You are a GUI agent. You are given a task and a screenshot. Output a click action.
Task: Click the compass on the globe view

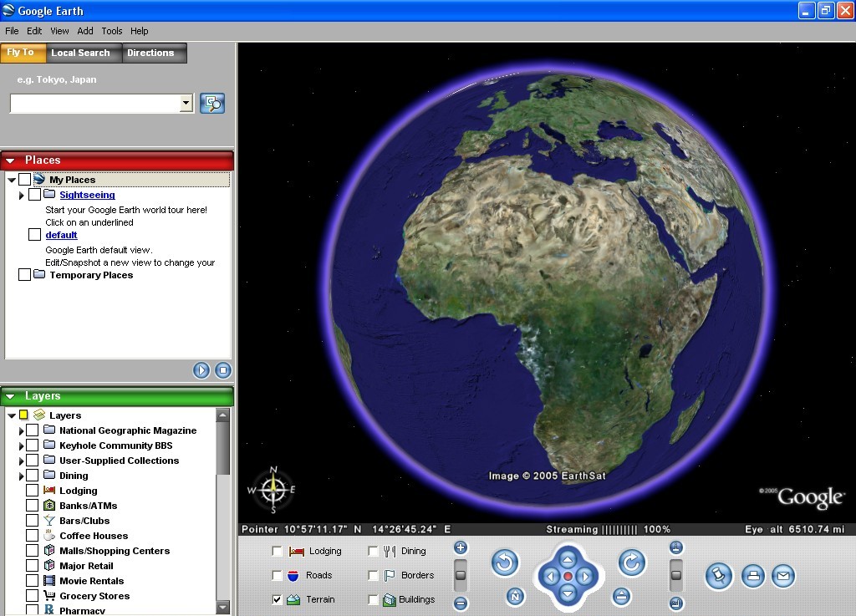click(273, 490)
